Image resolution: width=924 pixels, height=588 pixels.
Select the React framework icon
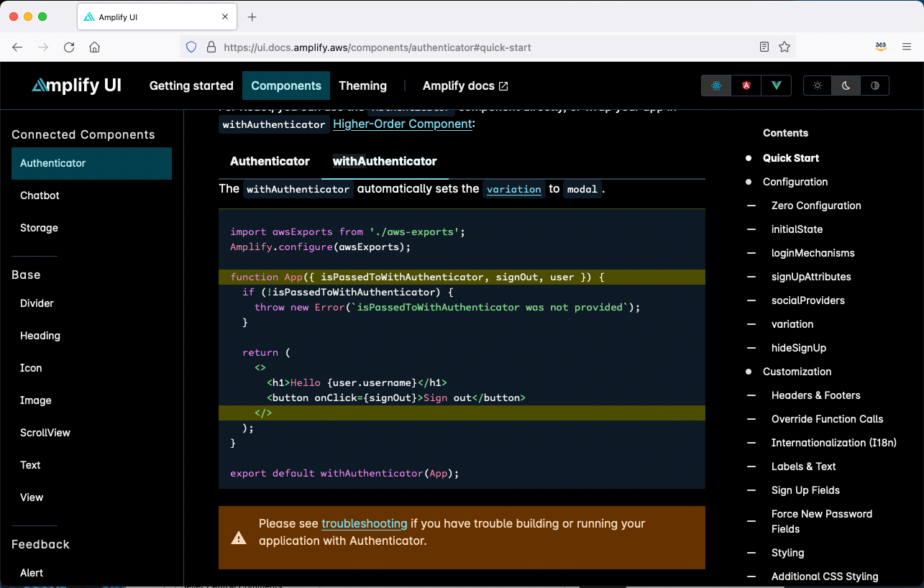(x=715, y=85)
